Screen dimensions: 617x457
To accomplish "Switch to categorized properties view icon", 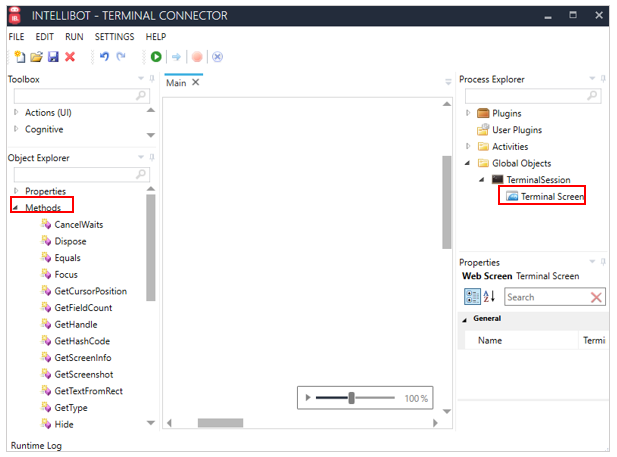I will point(472,297).
